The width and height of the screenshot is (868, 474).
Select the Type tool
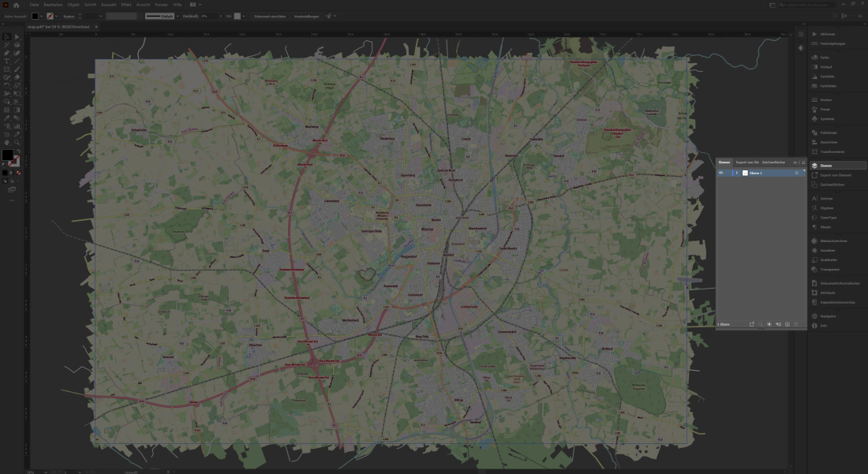coord(6,61)
